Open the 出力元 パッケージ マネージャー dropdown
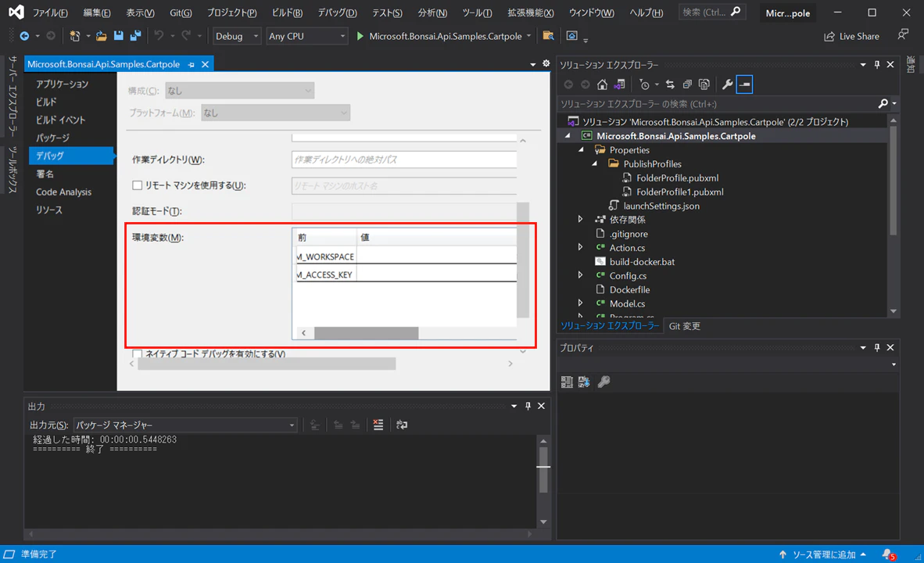 (x=185, y=425)
